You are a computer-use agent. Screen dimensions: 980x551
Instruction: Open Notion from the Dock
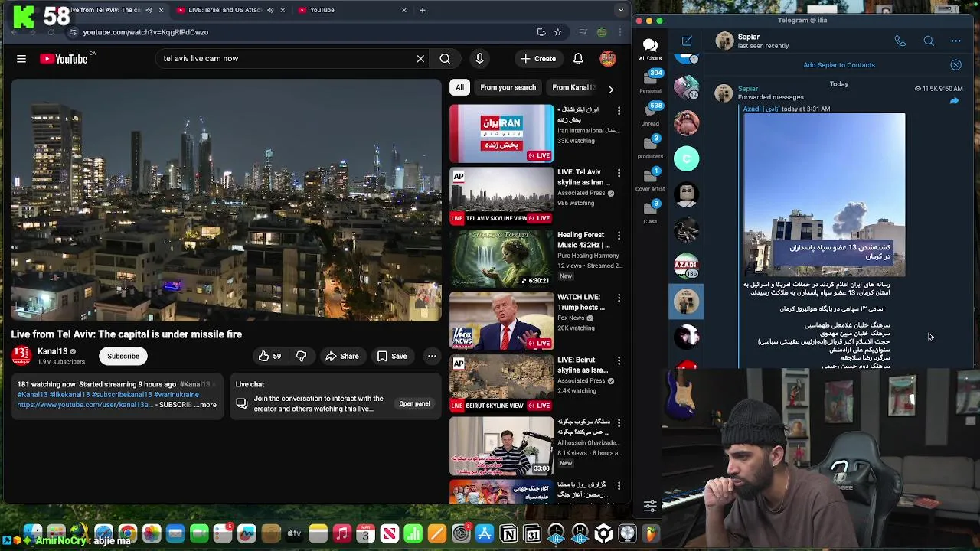click(508, 533)
